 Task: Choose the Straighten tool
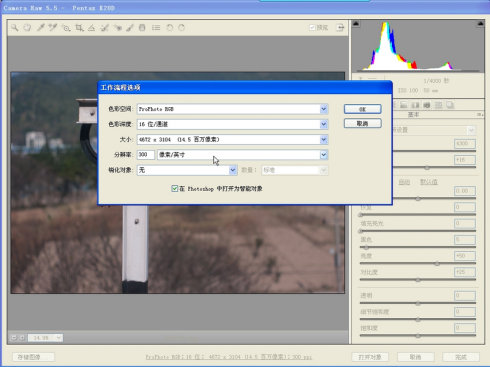92,28
